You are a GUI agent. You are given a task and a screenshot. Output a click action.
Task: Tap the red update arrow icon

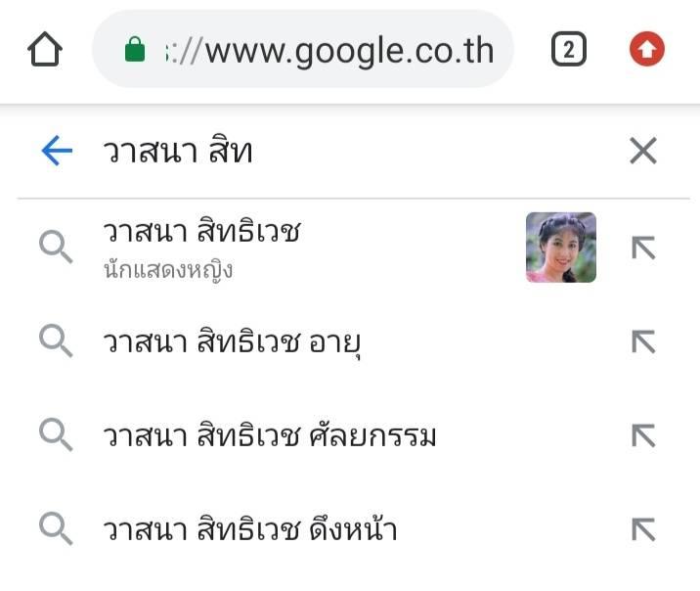(x=647, y=49)
